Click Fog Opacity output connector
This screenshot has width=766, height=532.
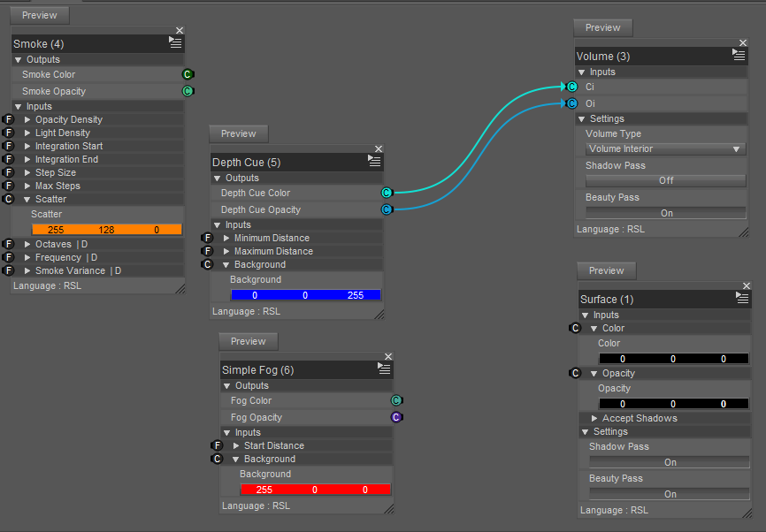(x=396, y=417)
